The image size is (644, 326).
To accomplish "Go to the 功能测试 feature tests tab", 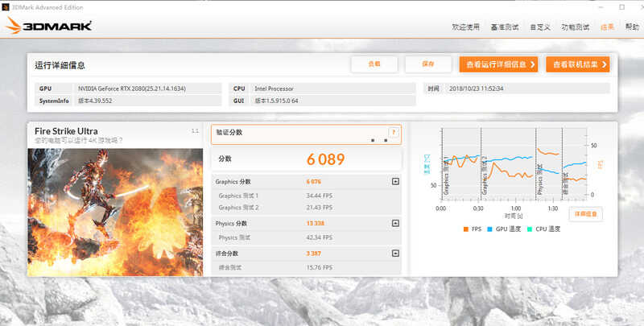I will (575, 27).
